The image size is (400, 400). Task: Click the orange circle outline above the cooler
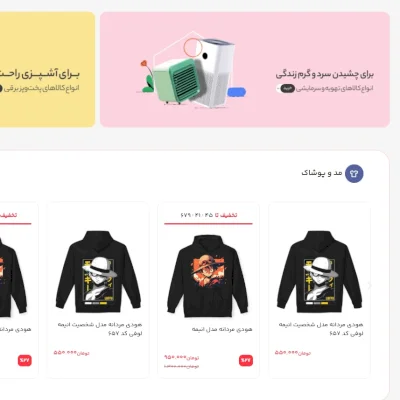tap(193, 47)
